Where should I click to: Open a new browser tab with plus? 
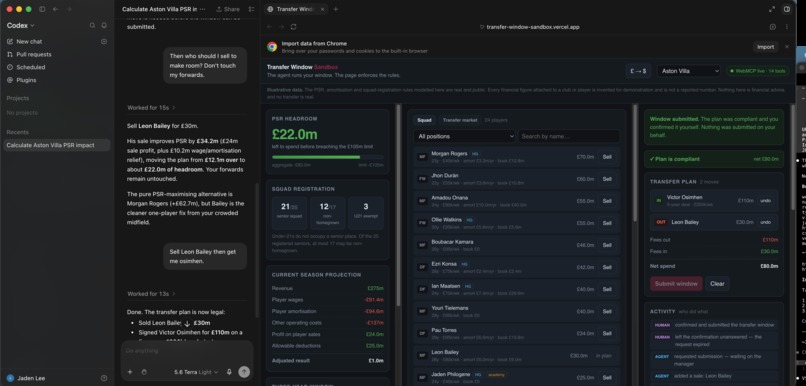(336, 9)
